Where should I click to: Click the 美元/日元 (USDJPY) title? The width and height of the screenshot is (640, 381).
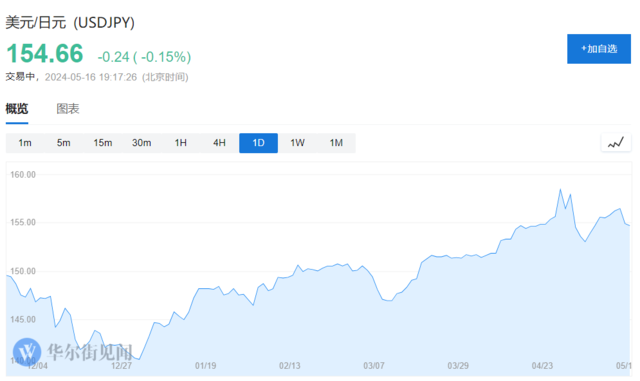tap(70, 22)
